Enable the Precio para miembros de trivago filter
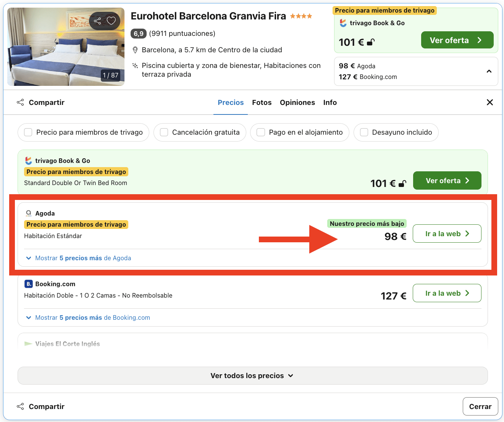Image resolution: width=504 pixels, height=422 pixels. point(28,132)
